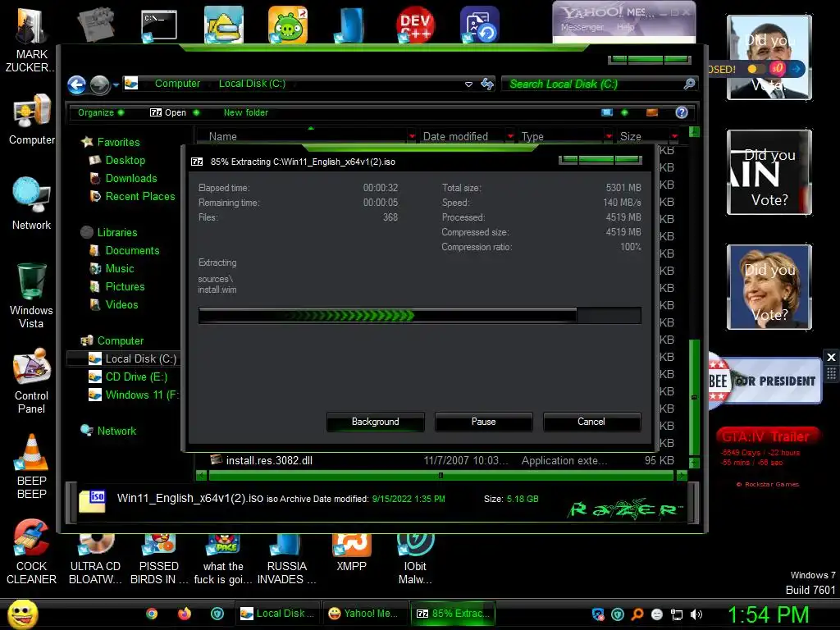Open Type column filter dropdown
The height and width of the screenshot is (630, 840).
coord(609,137)
